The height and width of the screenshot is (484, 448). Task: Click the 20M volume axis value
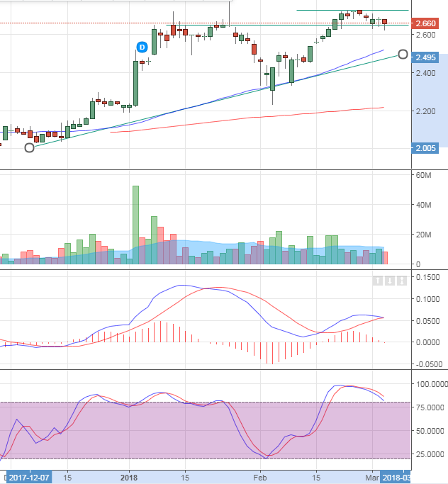click(x=423, y=235)
